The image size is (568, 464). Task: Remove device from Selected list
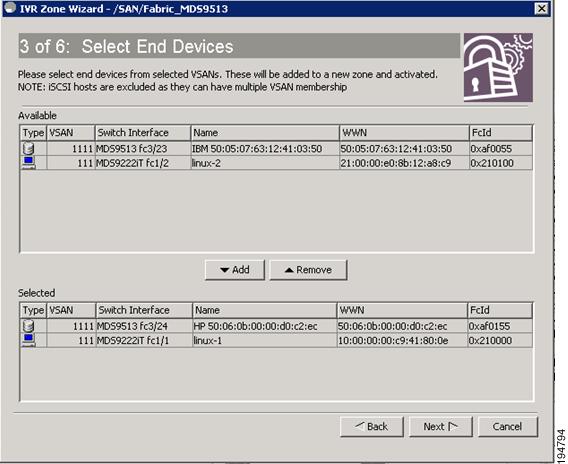308,270
